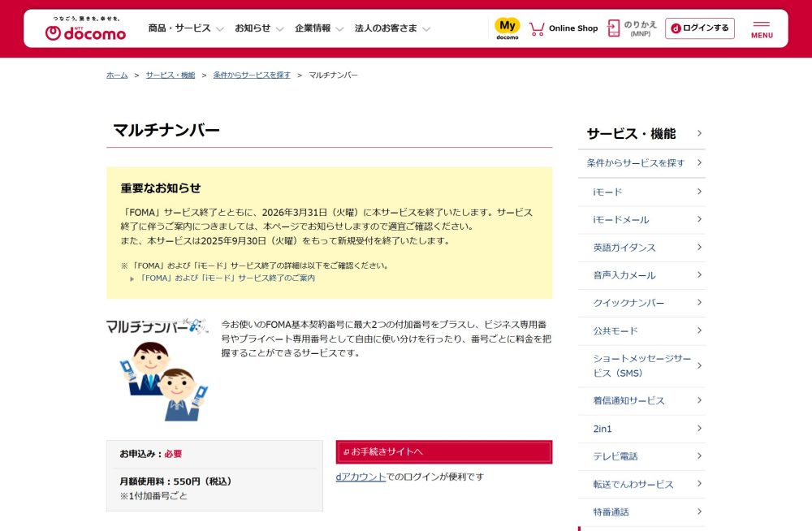Select 転送でんわサービス in the sidebar

633,484
